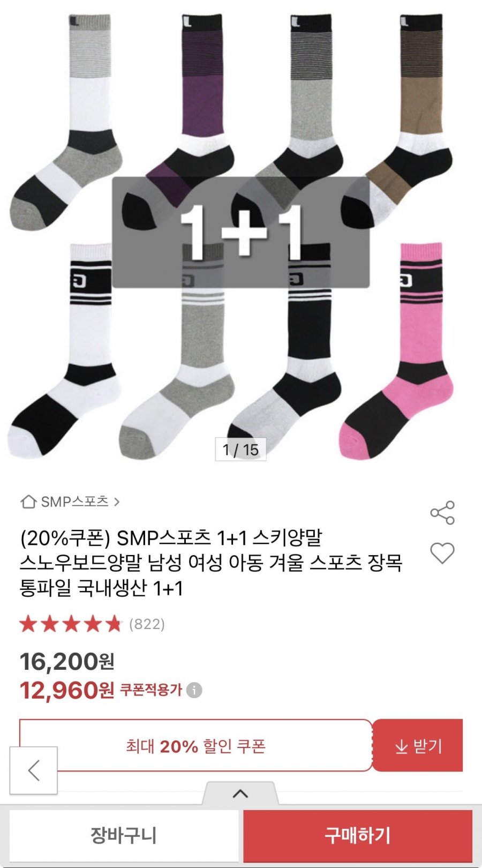Click the back arrow button

click(34, 770)
